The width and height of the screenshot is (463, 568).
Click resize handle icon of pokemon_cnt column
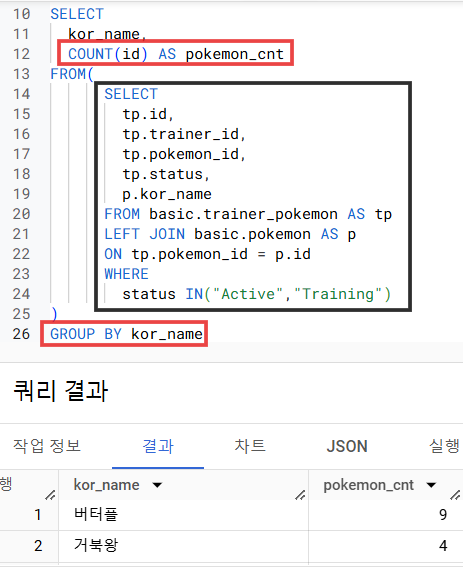tap(455, 495)
